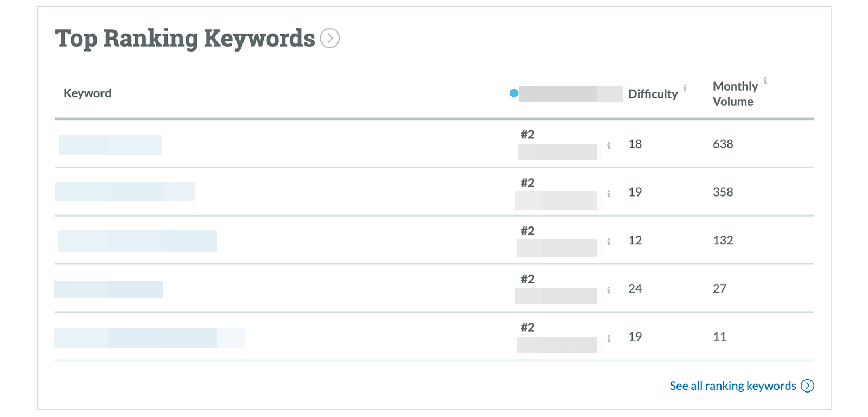
Task: Open the keyword link with volume 132
Action: coord(137,241)
